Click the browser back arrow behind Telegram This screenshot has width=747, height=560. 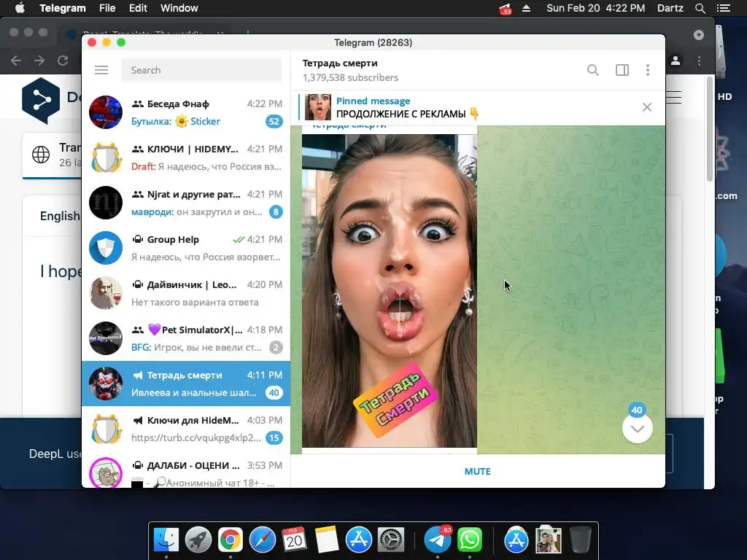[x=16, y=61]
